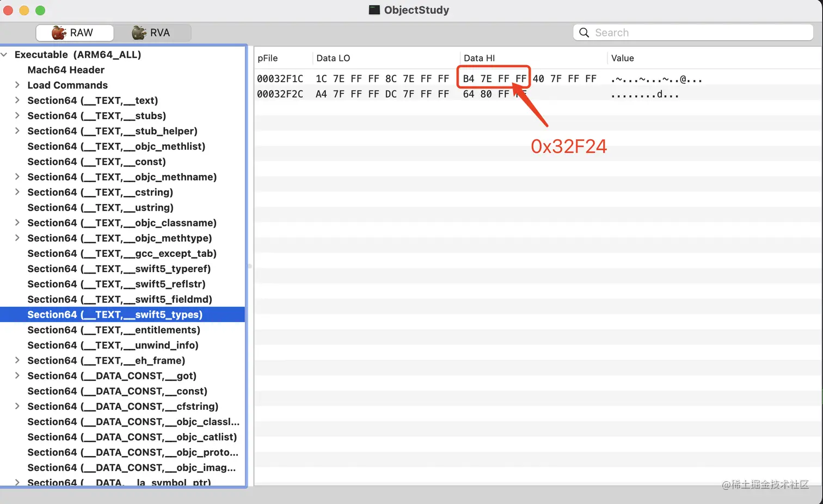Collapse the Executable (ARM64_ALL) node
The image size is (823, 504).
pyautogui.click(x=4, y=54)
